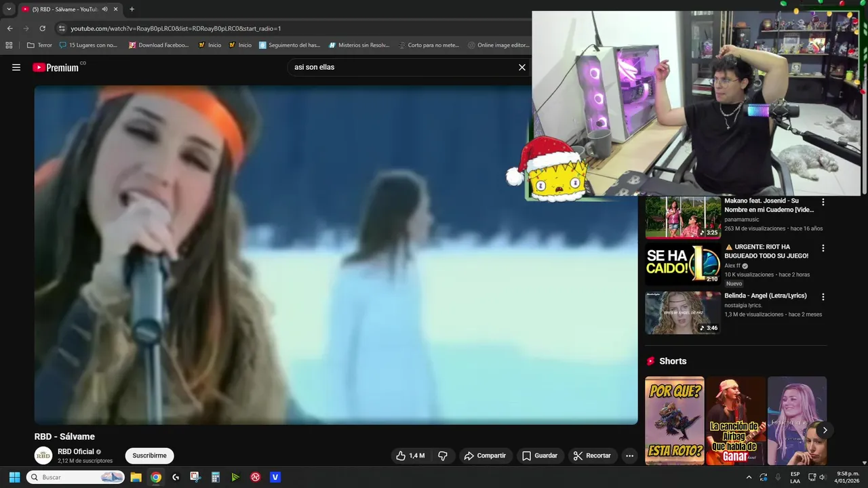Screen dimensions: 868x488
Task: View site information icon in address bar
Action: click(x=62, y=28)
